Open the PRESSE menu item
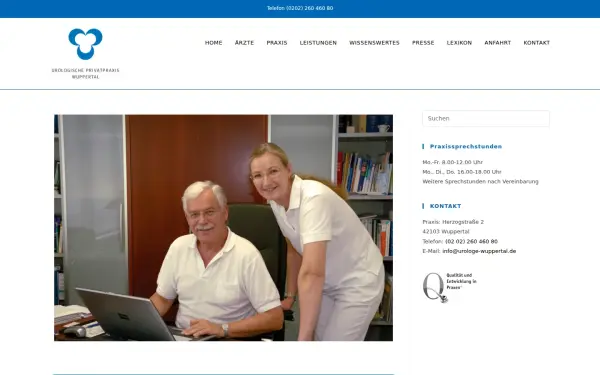This screenshot has height=375, width=600. [423, 43]
